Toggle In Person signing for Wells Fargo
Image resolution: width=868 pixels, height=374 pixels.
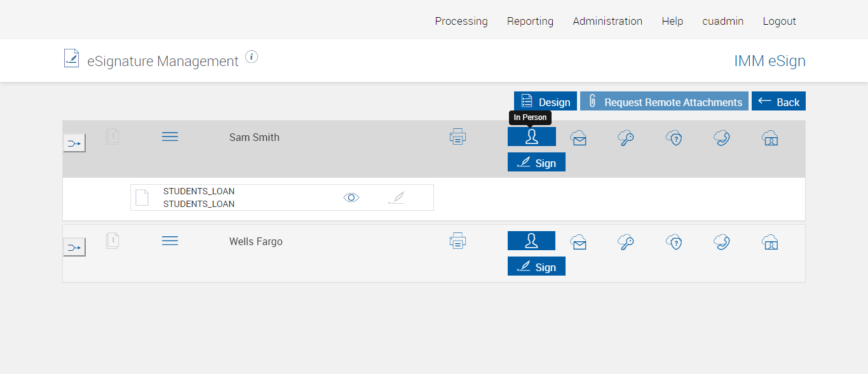coord(531,241)
